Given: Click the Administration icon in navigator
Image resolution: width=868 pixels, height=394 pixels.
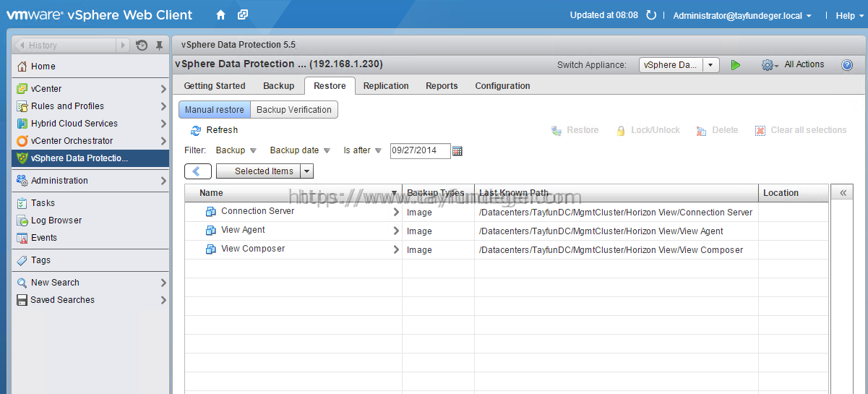Looking at the screenshot, I should click(22, 181).
